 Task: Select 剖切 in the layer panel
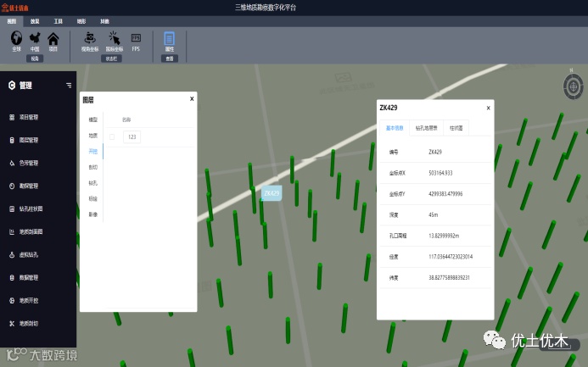pyautogui.click(x=93, y=167)
